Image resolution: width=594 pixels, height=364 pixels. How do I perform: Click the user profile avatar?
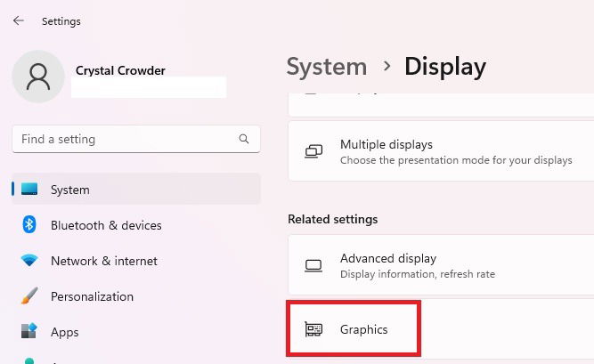click(x=38, y=77)
